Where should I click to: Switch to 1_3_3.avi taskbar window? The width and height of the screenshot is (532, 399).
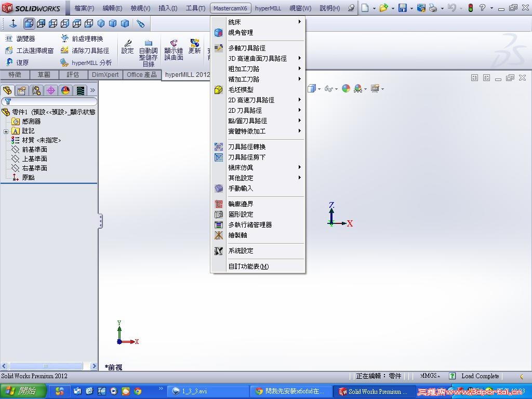pyautogui.click(x=208, y=391)
